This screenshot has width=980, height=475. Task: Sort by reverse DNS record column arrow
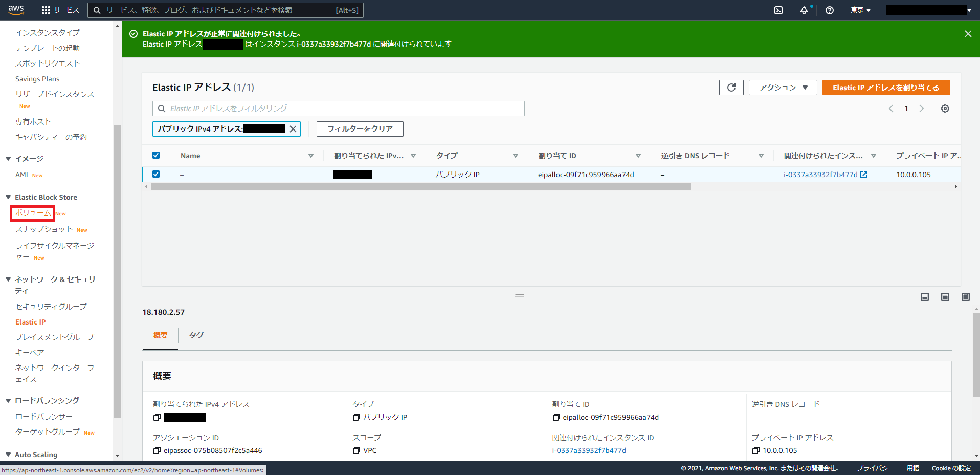tap(761, 156)
